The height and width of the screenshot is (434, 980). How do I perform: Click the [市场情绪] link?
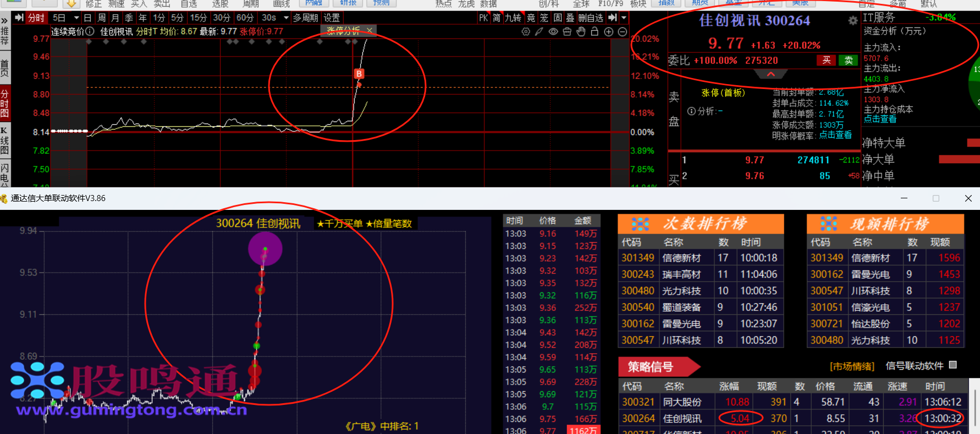point(852,366)
